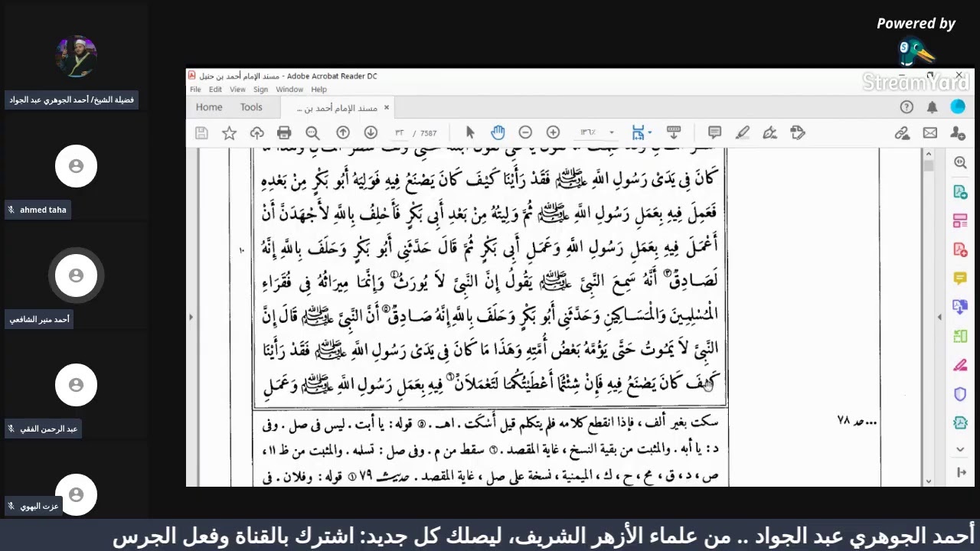Screen dimensions: 980x551
Task: Zoom out with the minus circle icon
Action: [525, 132]
